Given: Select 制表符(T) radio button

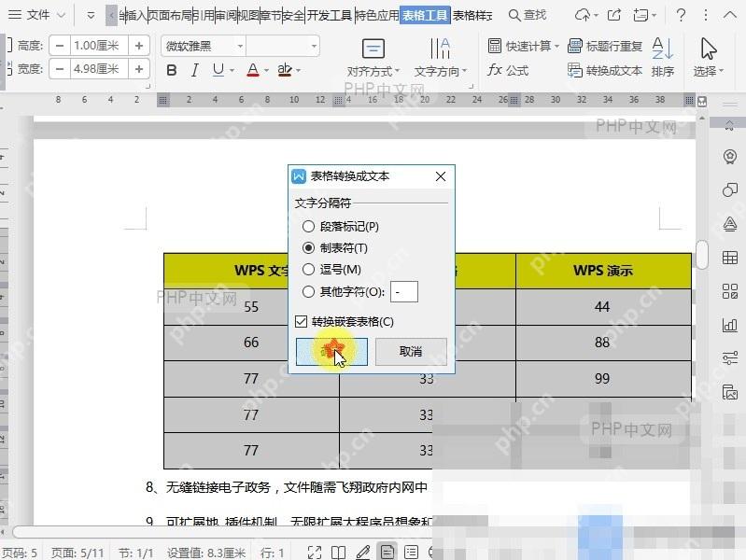Looking at the screenshot, I should [308, 248].
